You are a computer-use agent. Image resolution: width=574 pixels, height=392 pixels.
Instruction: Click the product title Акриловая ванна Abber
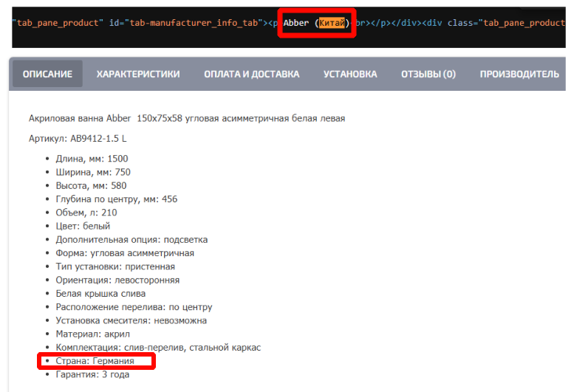tap(187, 118)
